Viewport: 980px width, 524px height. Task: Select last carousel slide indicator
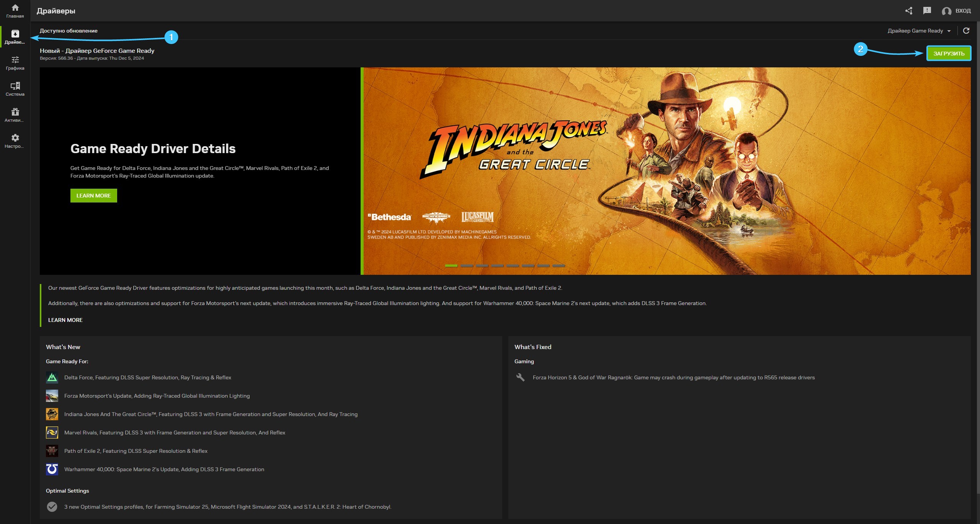(x=559, y=266)
